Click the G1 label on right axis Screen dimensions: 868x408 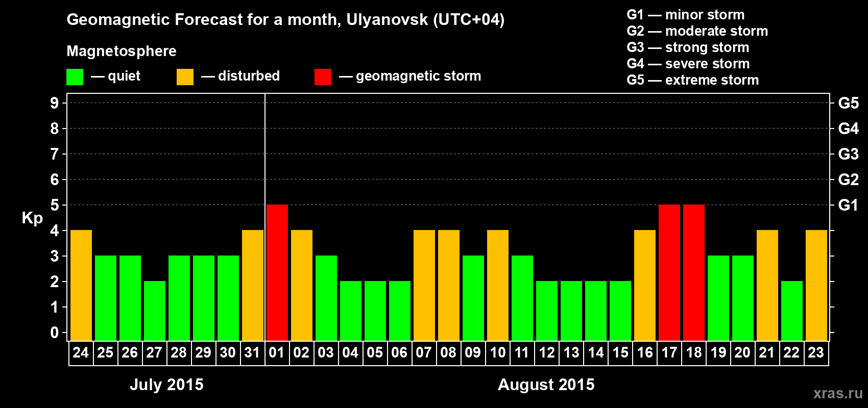click(x=849, y=205)
